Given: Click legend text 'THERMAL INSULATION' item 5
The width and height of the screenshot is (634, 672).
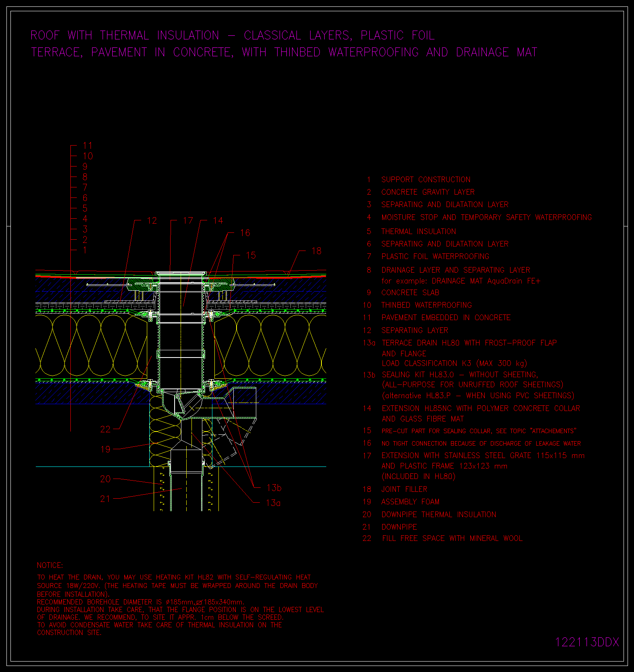Looking at the screenshot, I should 419,232.
